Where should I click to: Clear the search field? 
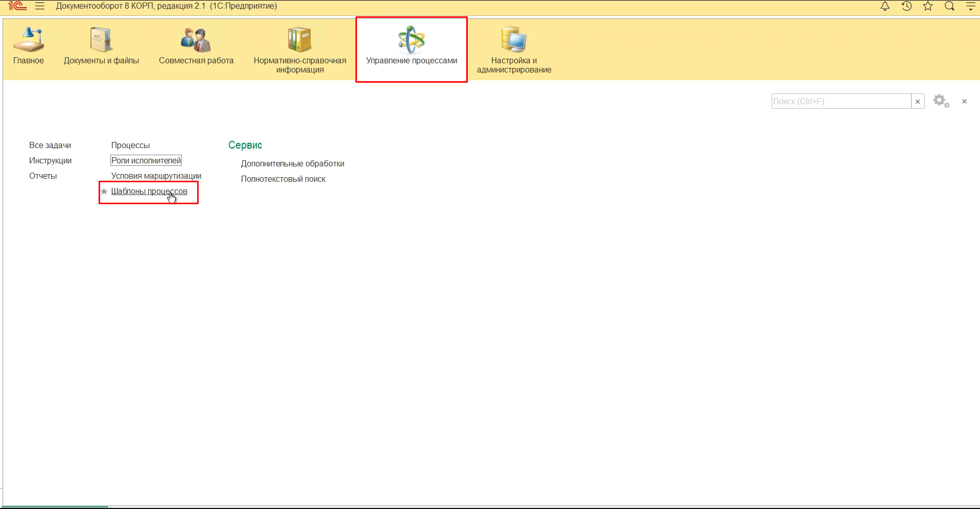tap(918, 101)
